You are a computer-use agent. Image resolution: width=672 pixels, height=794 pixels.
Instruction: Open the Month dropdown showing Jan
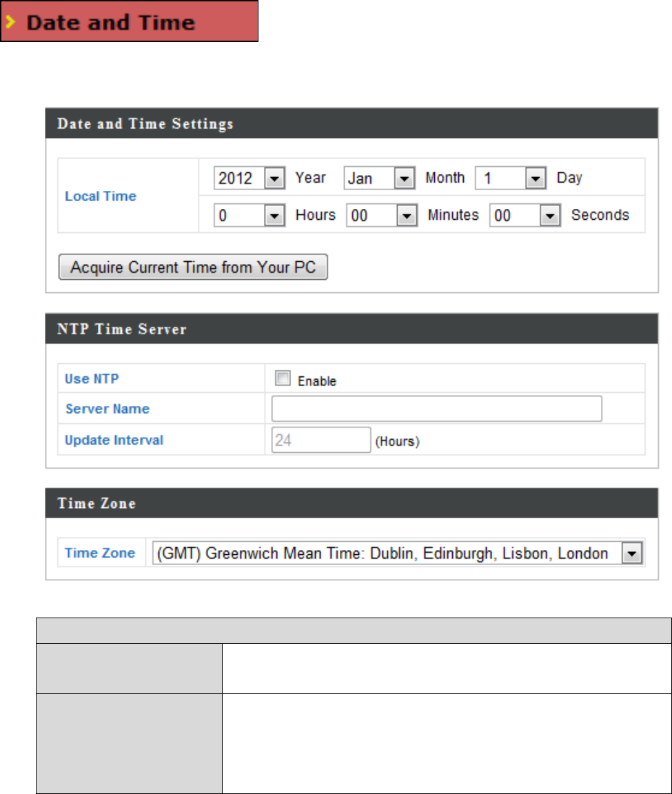tap(379, 179)
